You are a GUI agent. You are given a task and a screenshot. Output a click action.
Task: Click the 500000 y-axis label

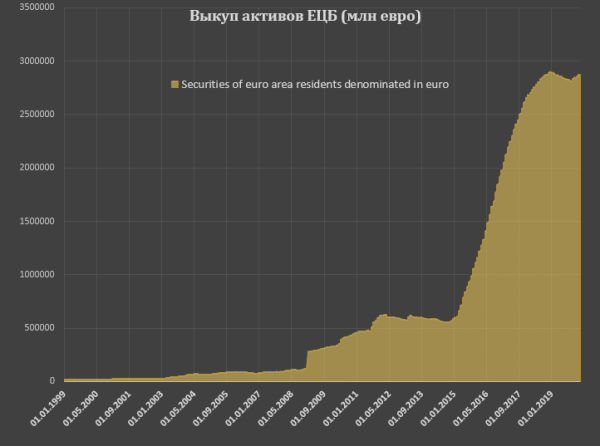click(x=34, y=328)
